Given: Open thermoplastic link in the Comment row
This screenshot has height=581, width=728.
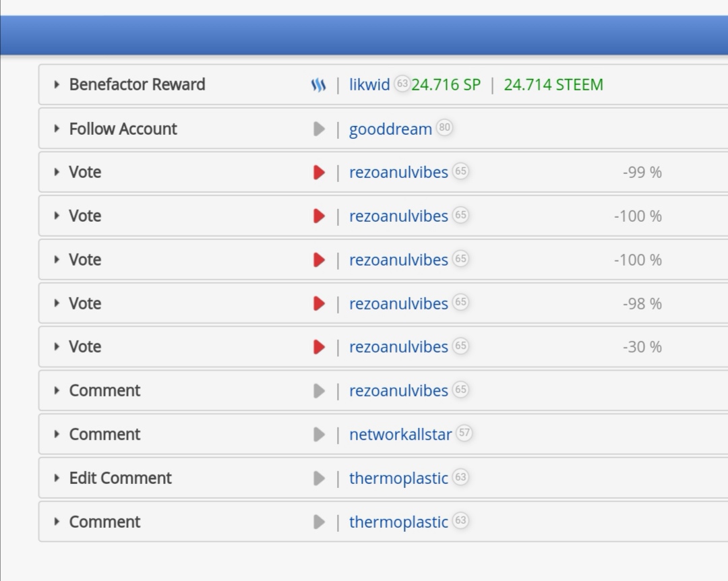Looking at the screenshot, I should 398,522.
